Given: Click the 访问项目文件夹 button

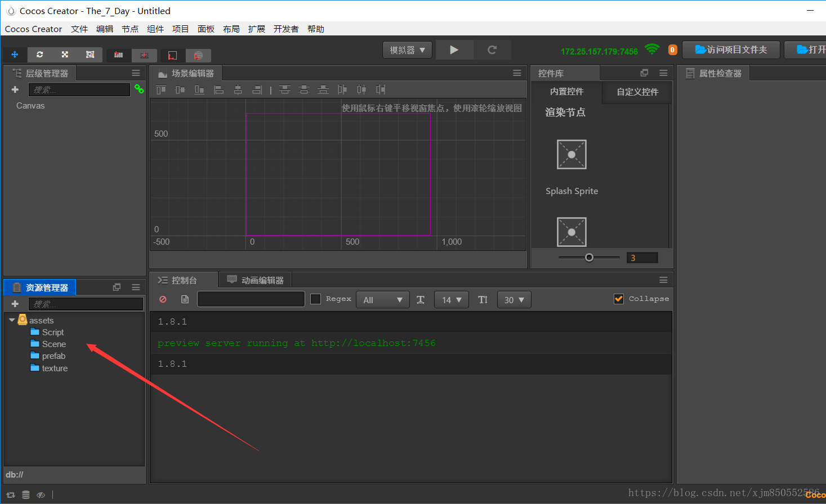Looking at the screenshot, I should click(731, 50).
